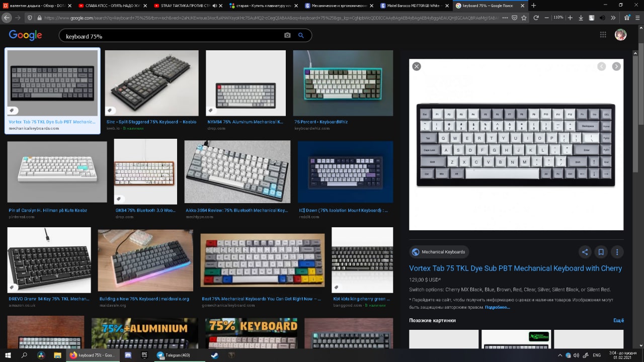The height and width of the screenshot is (362, 644).
Task: Expand the system tray hidden icons chevron
Action: coord(559,355)
